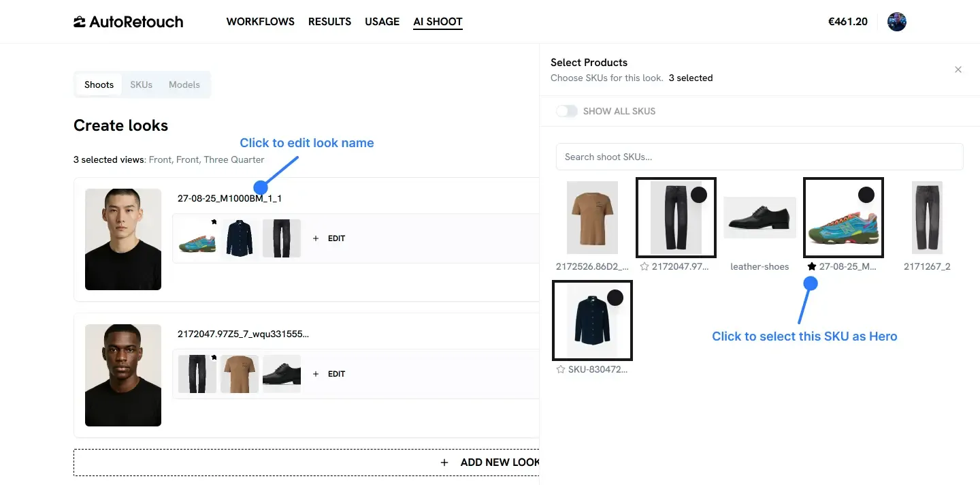This screenshot has height=485, width=980.
Task: Deselect the navy shirt SKU's selection circle
Action: [x=615, y=298]
